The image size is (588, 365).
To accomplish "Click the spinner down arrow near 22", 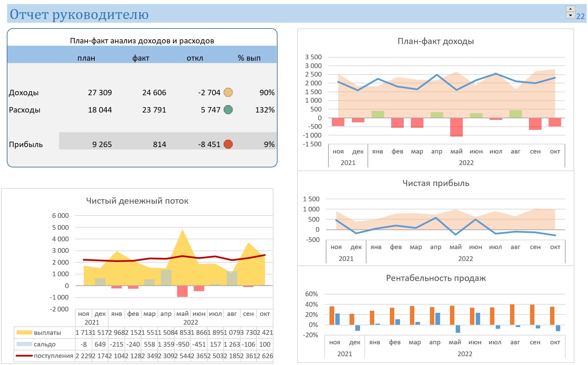I will 570,15.
